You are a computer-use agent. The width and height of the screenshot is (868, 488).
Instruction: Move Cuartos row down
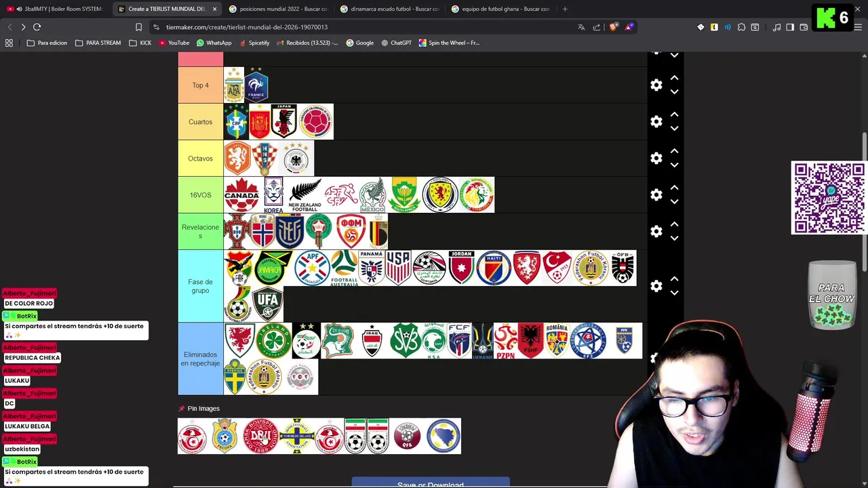pos(674,129)
